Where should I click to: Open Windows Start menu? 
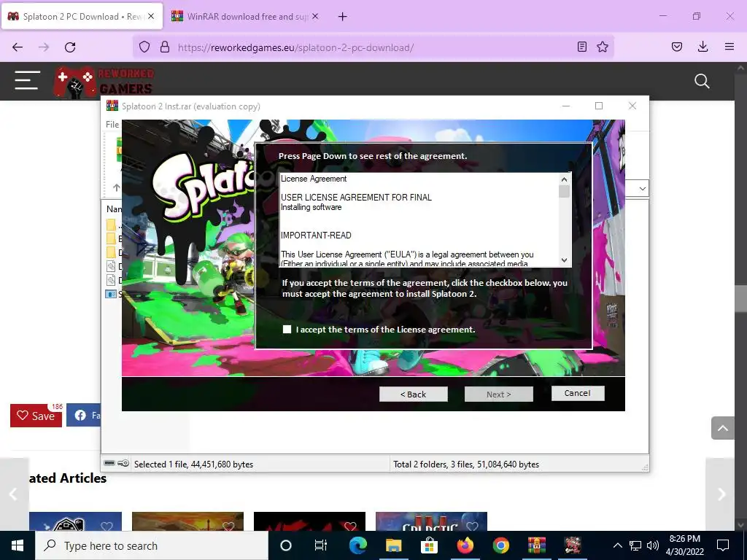point(18,545)
